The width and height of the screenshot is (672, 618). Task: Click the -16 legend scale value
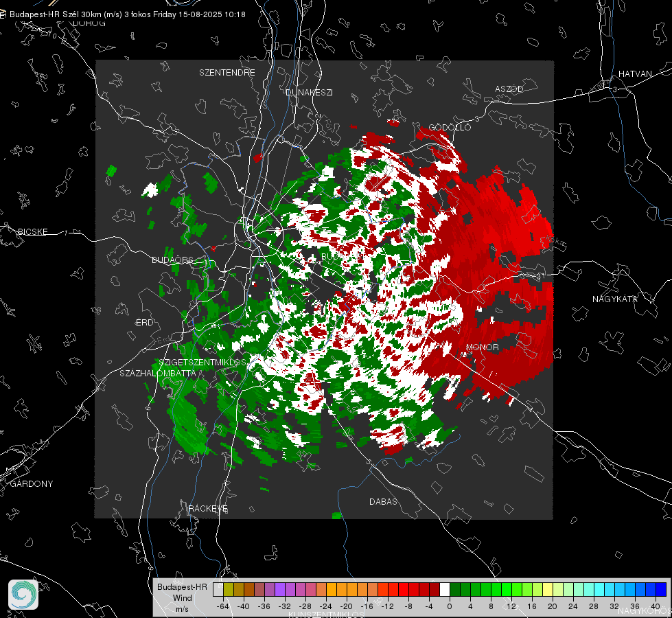point(367,606)
